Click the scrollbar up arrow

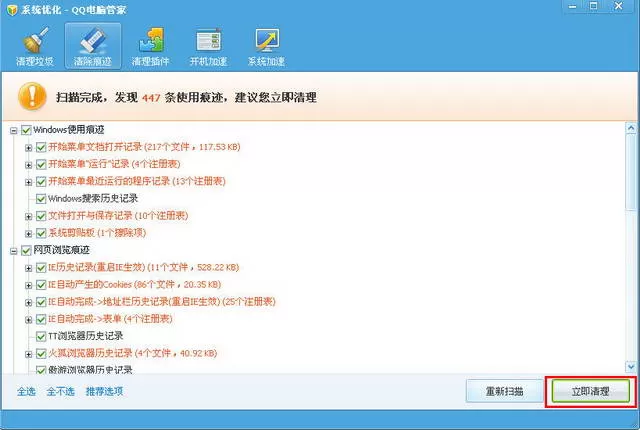tap(631, 128)
